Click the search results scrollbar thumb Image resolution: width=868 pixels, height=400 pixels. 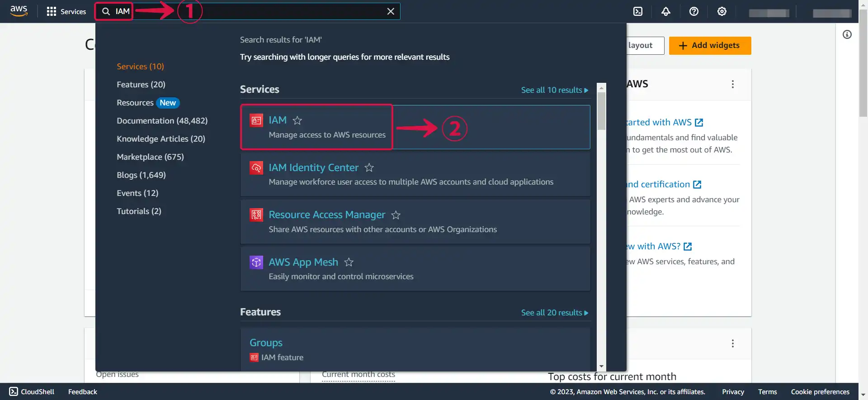[x=601, y=111]
